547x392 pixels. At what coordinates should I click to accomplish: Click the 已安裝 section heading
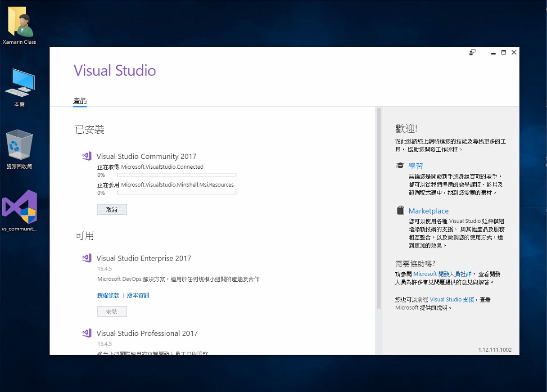[x=90, y=130]
